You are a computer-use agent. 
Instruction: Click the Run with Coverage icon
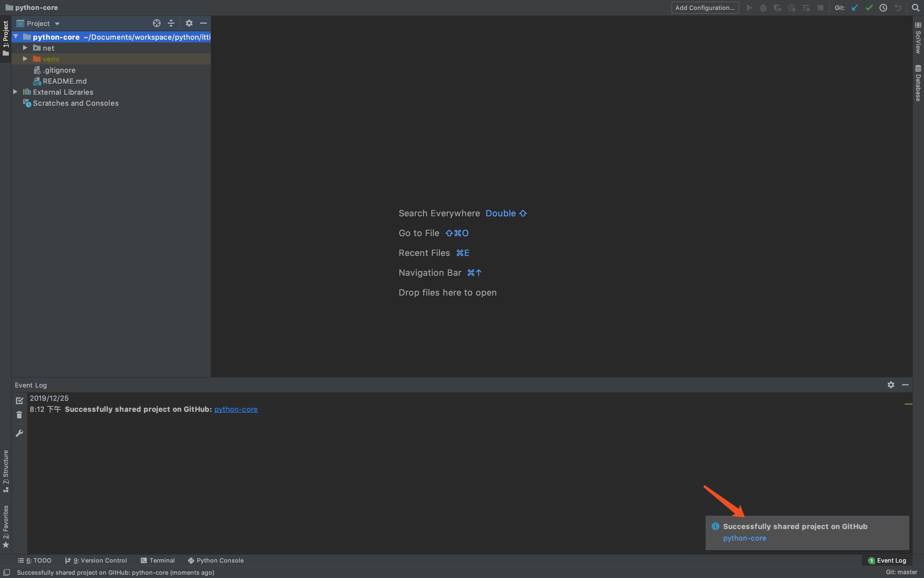(x=777, y=8)
